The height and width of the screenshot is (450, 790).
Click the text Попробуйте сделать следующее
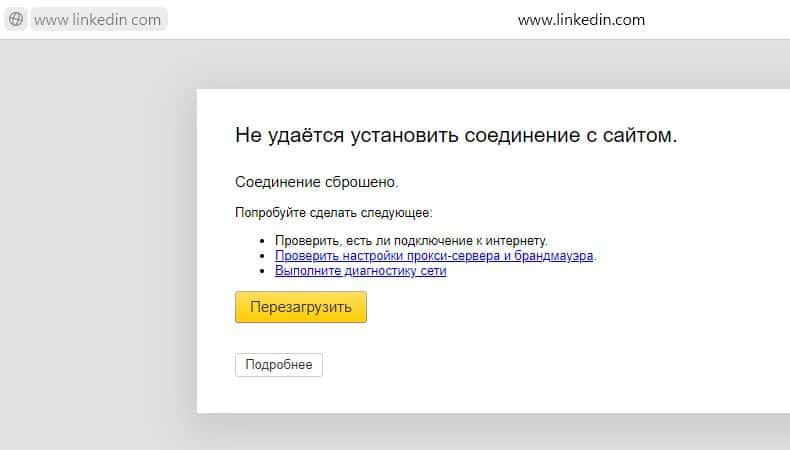pos(334,213)
